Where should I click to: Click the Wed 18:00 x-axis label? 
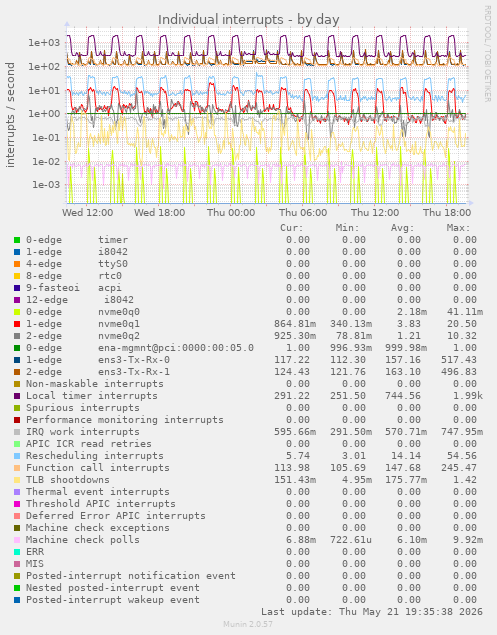[x=159, y=213]
